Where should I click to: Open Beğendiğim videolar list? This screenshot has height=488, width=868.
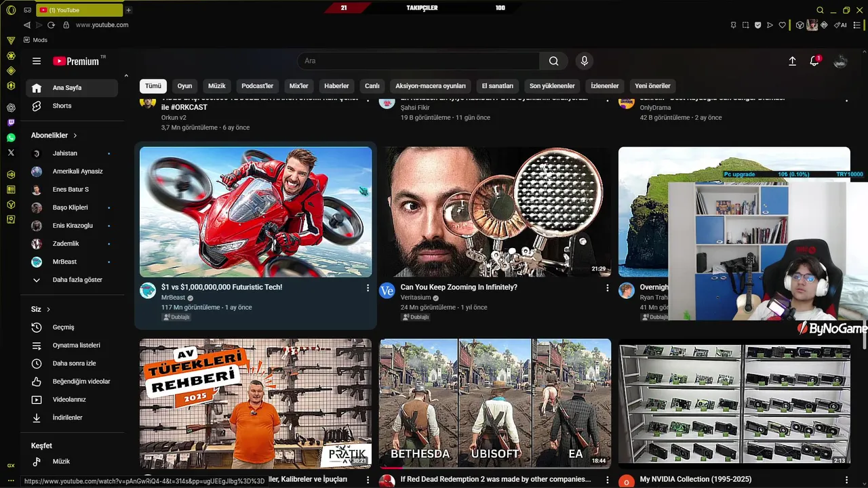(x=71, y=382)
